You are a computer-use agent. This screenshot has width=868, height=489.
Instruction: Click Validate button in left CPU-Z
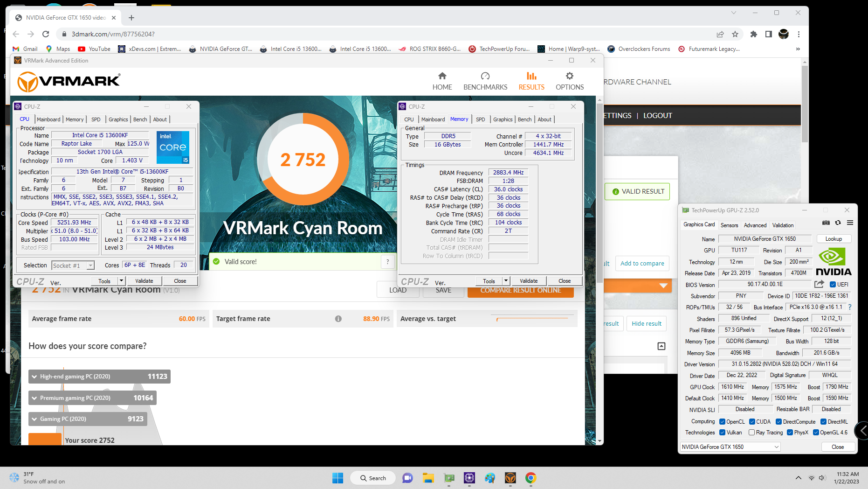point(144,281)
